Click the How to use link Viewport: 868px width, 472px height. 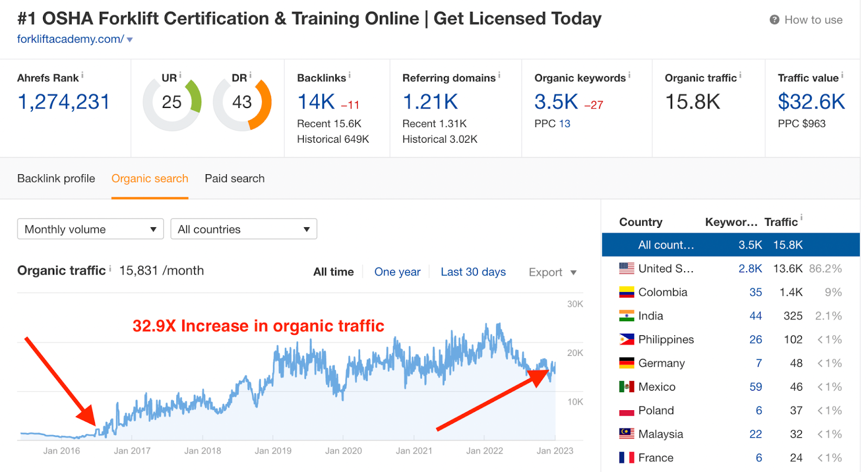[813, 20]
